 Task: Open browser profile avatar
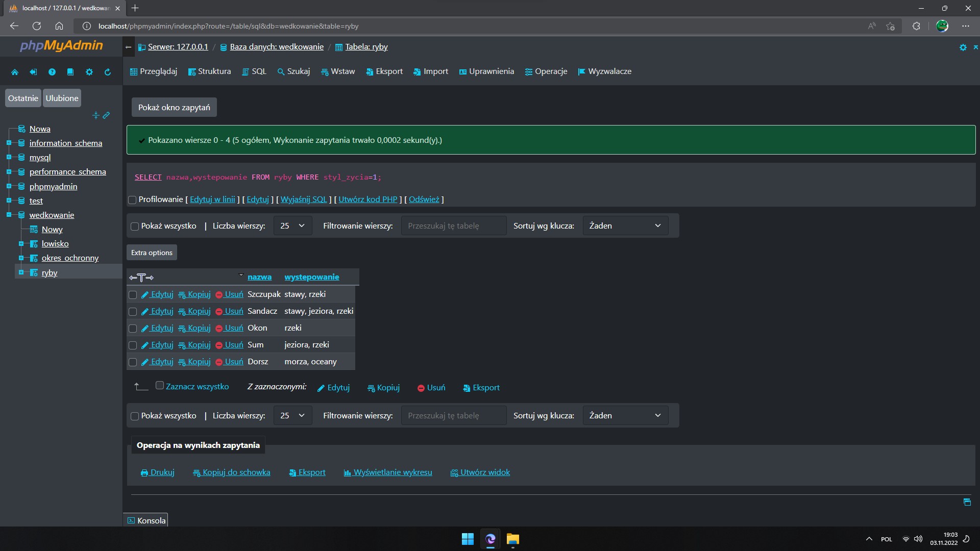coord(942,26)
